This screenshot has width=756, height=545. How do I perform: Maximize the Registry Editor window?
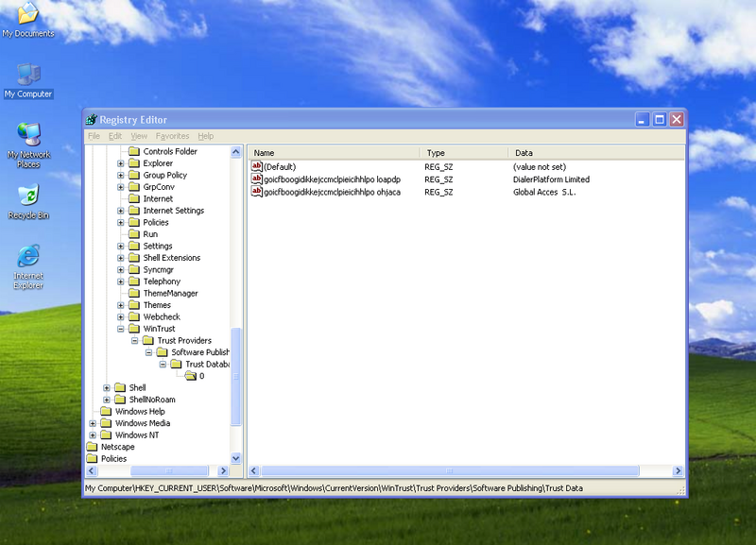[x=660, y=120]
